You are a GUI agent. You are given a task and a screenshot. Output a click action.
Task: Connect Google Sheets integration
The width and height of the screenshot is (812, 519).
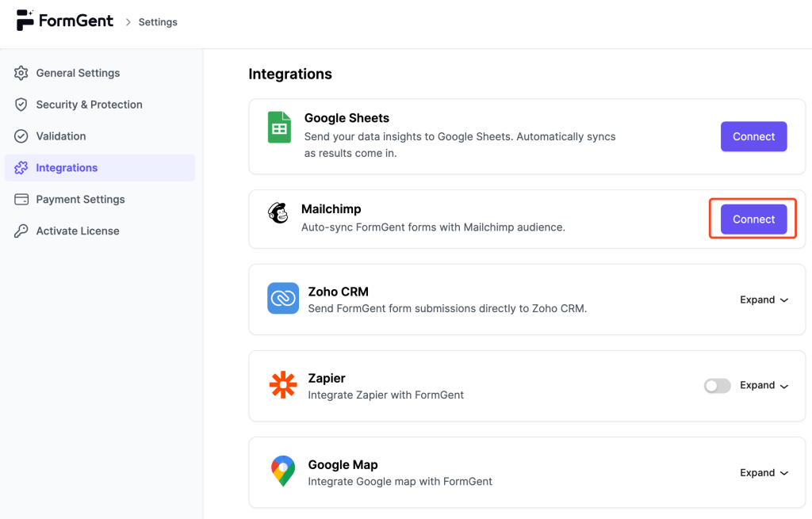pos(753,136)
